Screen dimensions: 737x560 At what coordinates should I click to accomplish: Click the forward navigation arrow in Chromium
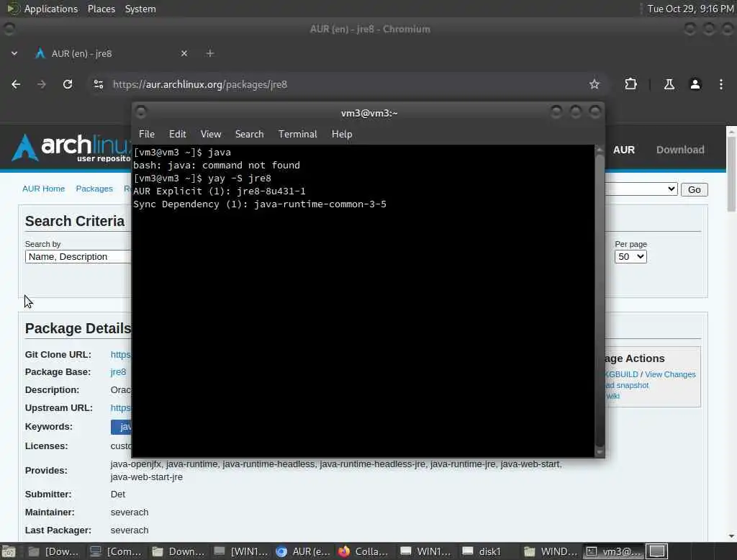41,84
